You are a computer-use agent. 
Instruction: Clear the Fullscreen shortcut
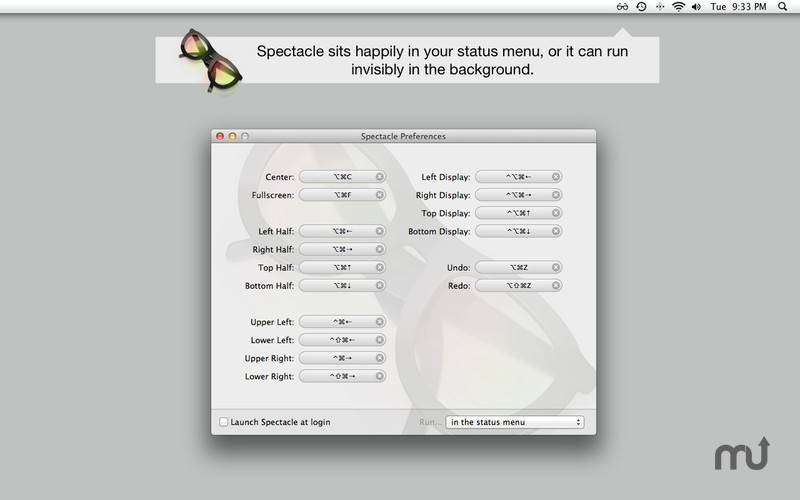(x=380, y=195)
